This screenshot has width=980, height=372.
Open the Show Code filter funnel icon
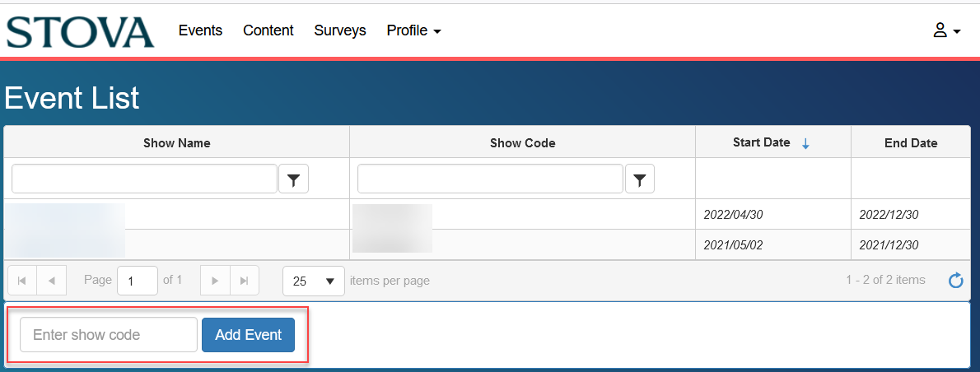point(639,179)
